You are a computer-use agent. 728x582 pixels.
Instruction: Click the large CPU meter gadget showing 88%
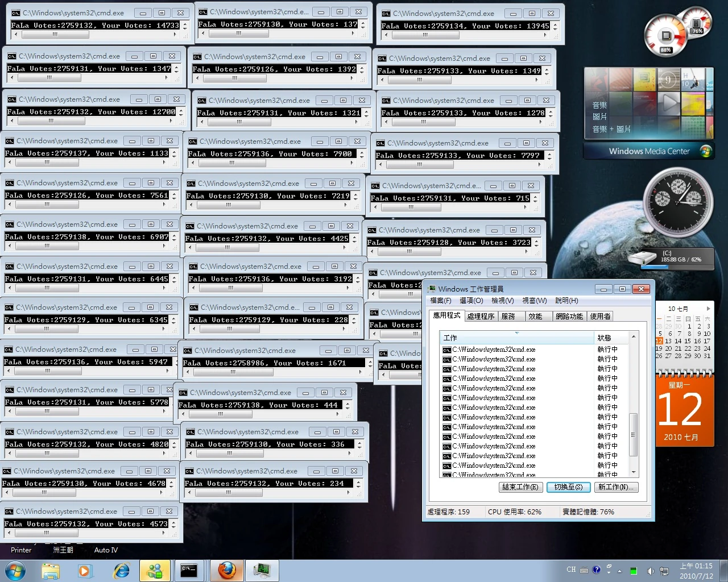pos(665,36)
